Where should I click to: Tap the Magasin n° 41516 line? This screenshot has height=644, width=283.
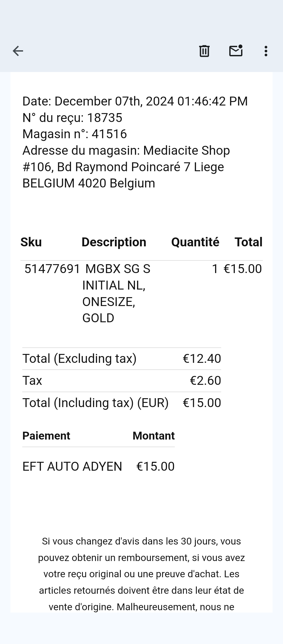click(75, 134)
